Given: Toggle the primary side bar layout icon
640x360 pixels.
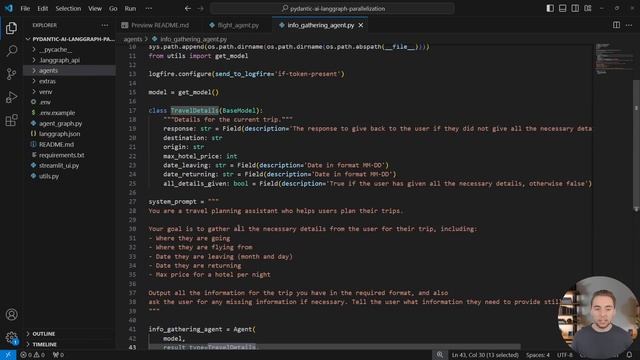Looking at the screenshot, I should 550,8.
